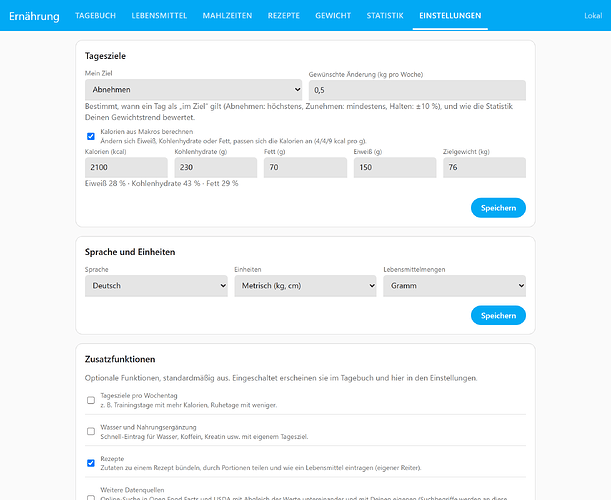Edit the Gewünschte Änderung field
611x500 pixels.
[417, 90]
